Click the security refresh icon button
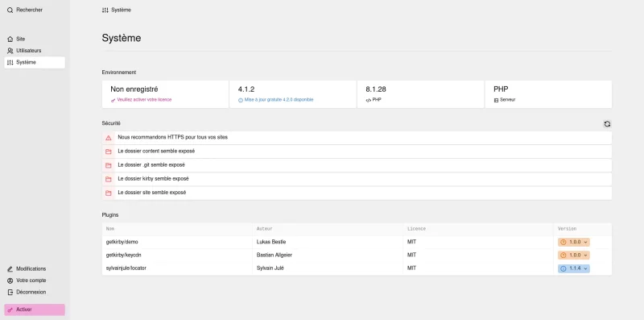This screenshot has height=320, width=644. click(x=607, y=124)
